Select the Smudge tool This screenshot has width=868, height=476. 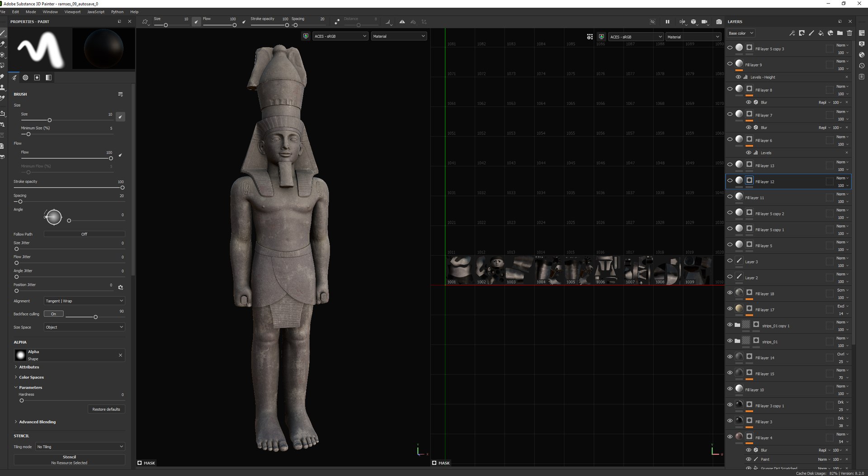3,76
